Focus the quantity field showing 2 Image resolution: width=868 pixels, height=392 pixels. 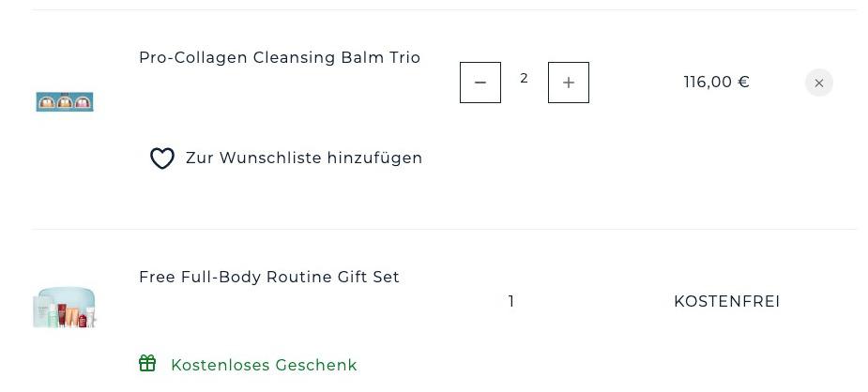pos(525,79)
